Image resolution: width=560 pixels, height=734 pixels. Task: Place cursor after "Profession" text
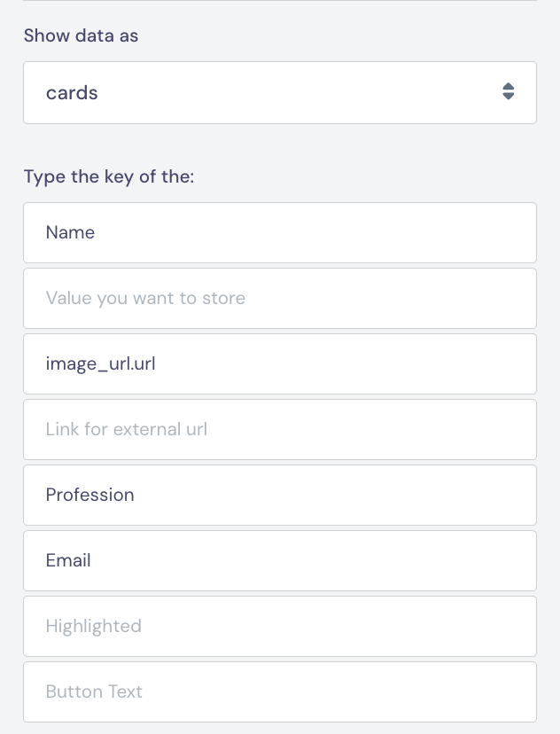point(136,495)
